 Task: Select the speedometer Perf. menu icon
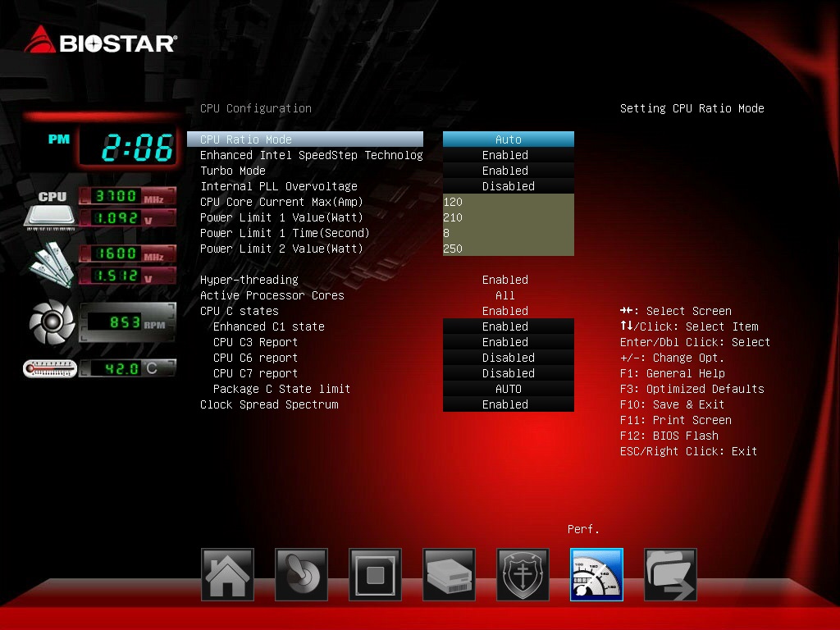pos(597,574)
